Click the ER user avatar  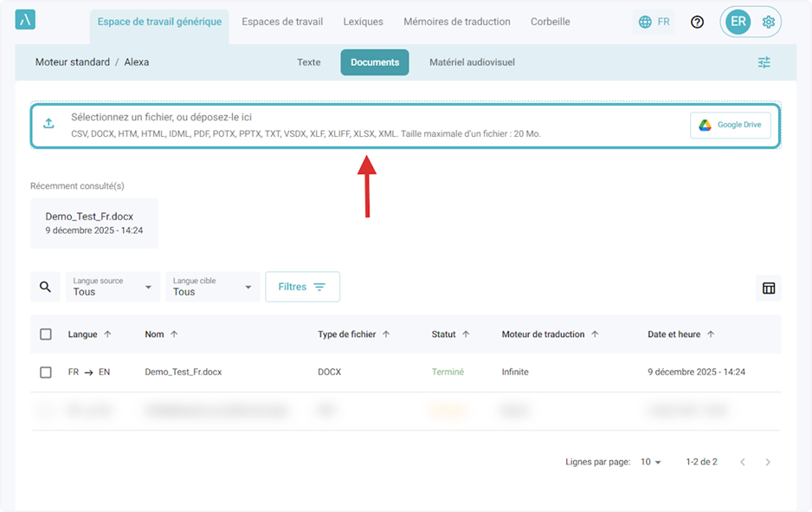tap(738, 22)
